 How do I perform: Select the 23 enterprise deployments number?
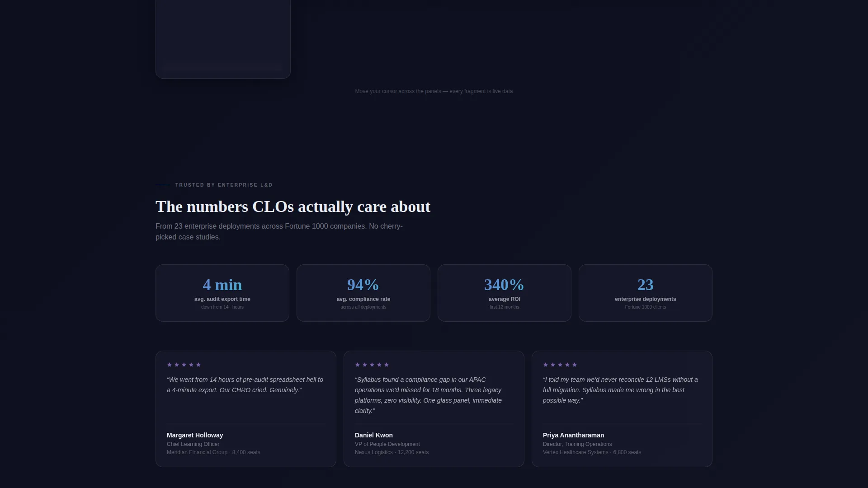point(645,285)
